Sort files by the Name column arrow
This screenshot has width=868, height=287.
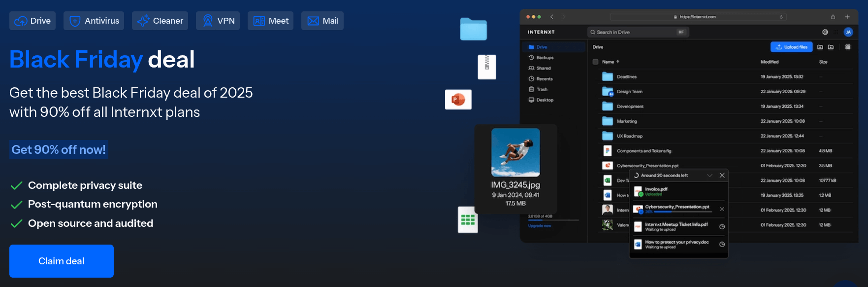(618, 62)
